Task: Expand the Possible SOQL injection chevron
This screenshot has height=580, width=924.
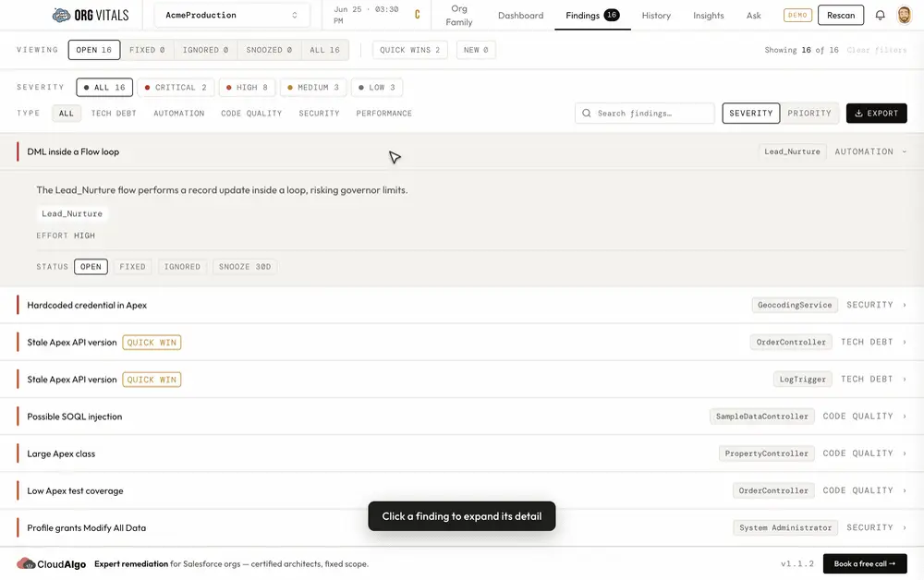Action: [905, 417]
